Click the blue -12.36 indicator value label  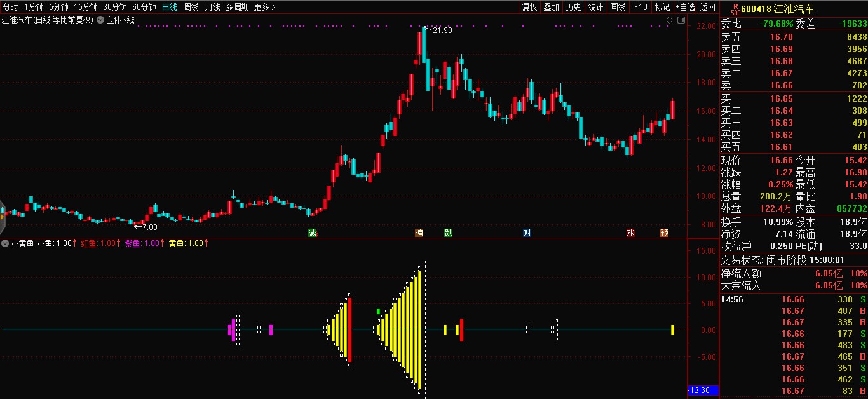pyautogui.click(x=702, y=389)
